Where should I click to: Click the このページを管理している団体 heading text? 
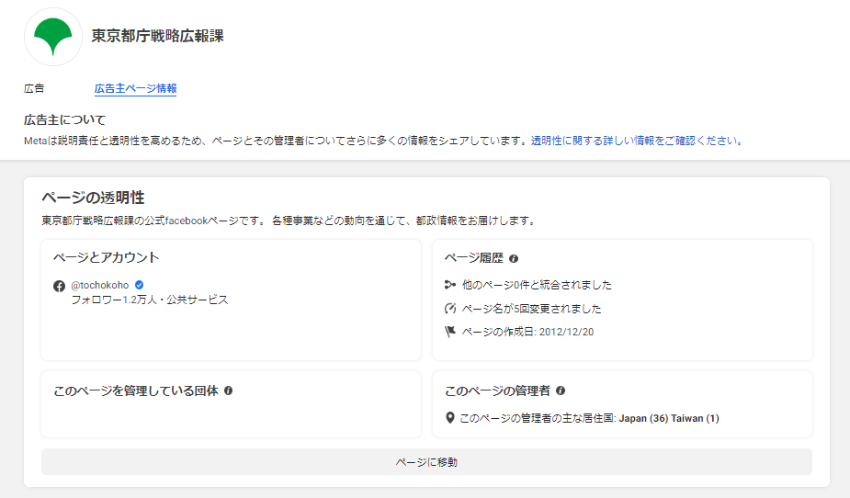136,391
